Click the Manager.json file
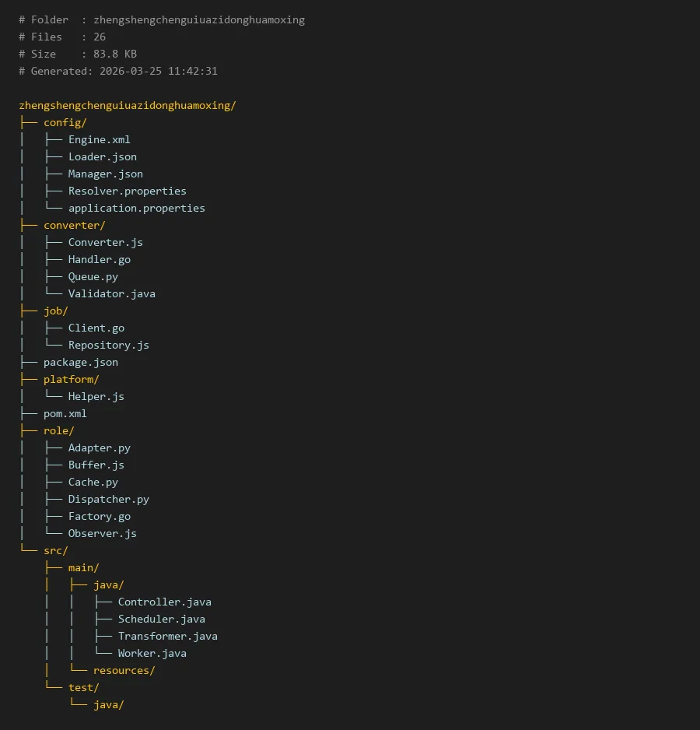Viewport: 700px width, 730px height. (105, 174)
